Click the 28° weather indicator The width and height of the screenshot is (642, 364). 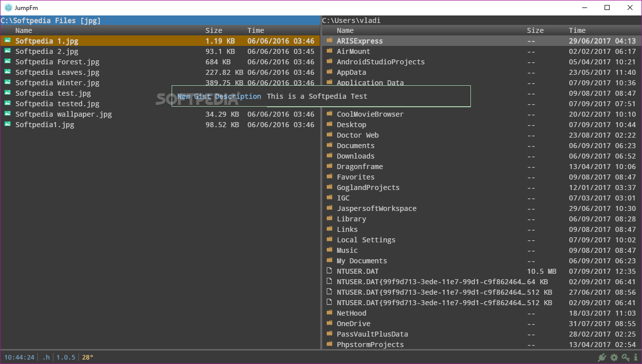[x=87, y=357]
